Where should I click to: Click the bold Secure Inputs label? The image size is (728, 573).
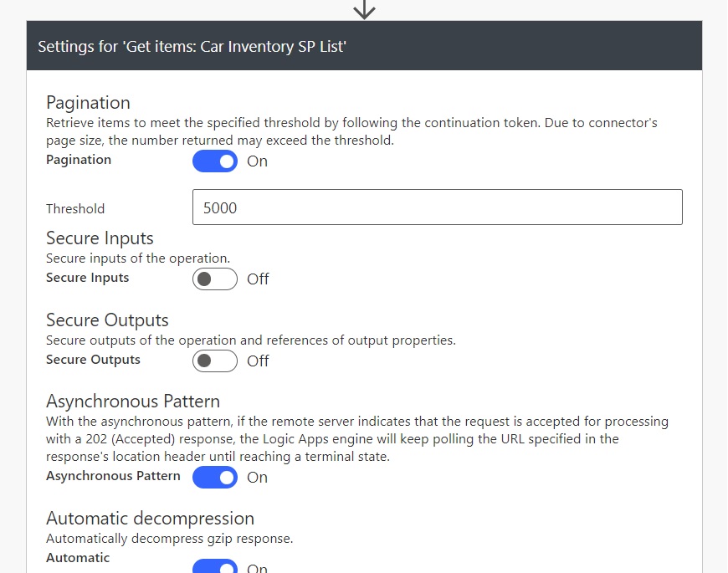(87, 278)
